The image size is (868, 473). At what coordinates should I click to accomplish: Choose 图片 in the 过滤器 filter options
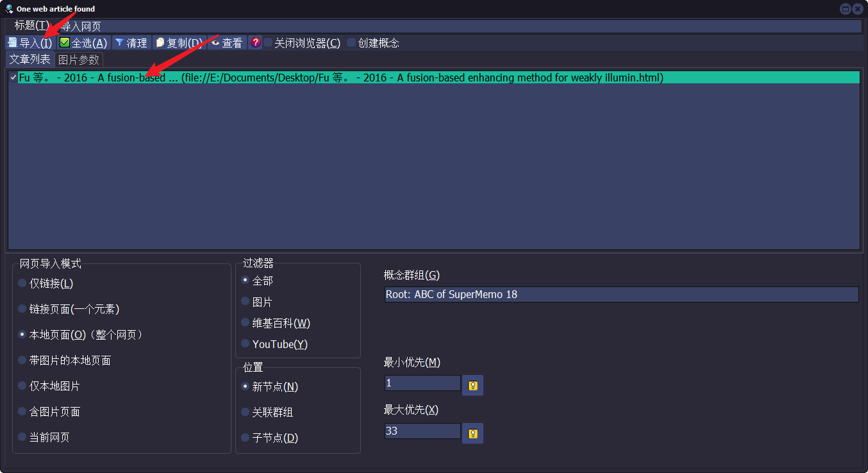click(245, 301)
